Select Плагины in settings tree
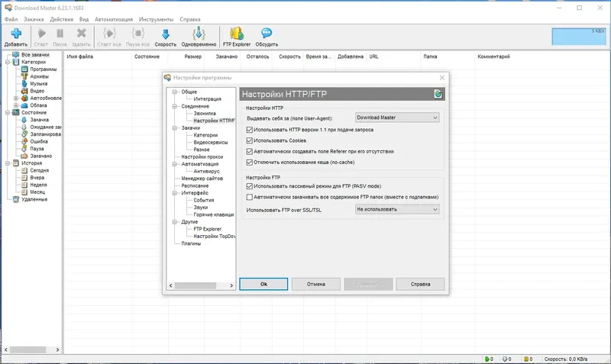Image resolution: width=611 pixels, height=364 pixels. tap(191, 243)
